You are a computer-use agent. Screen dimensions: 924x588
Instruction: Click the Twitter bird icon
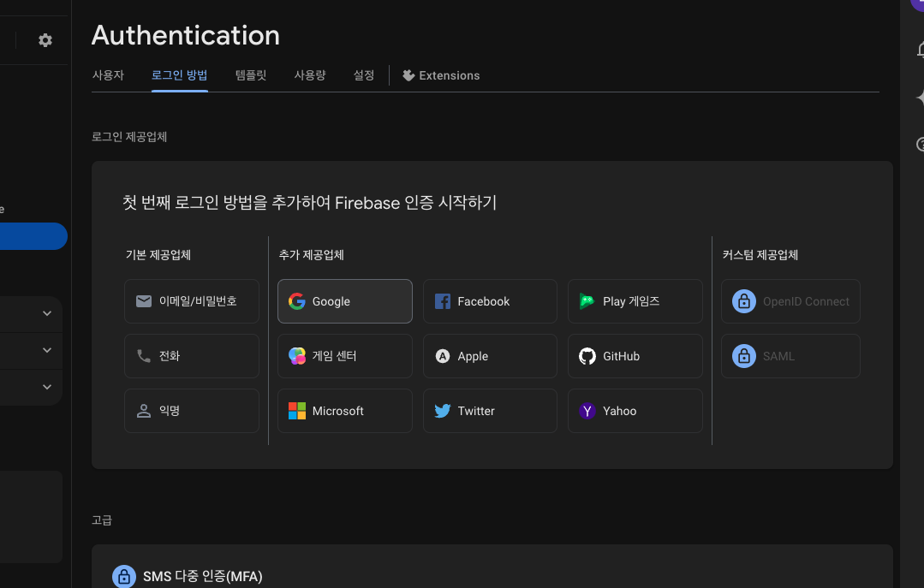(443, 411)
